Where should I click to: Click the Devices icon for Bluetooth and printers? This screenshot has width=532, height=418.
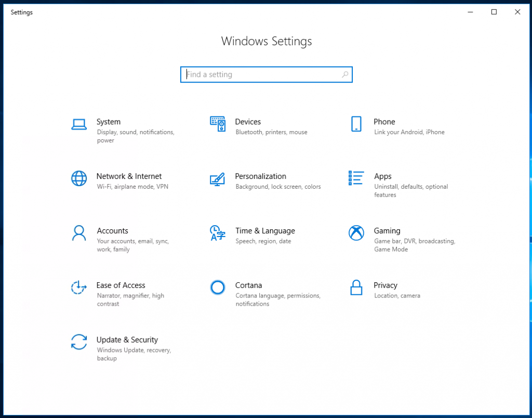tap(218, 124)
